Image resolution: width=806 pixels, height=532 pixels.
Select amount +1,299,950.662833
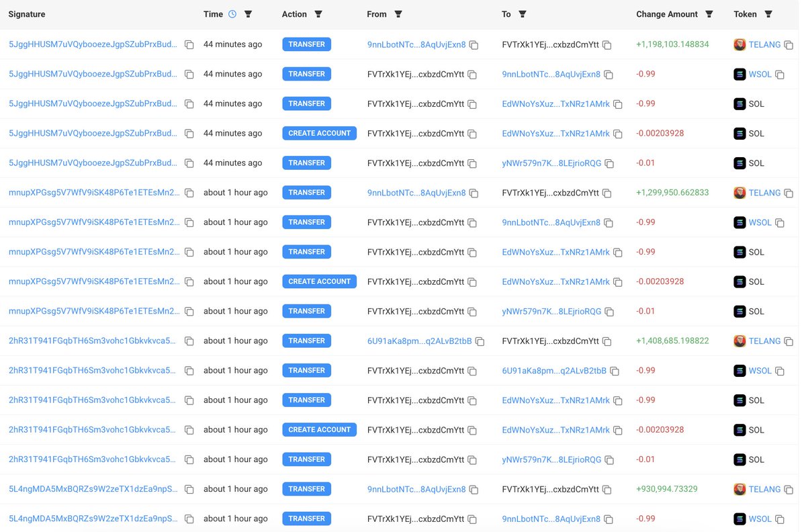(x=672, y=193)
